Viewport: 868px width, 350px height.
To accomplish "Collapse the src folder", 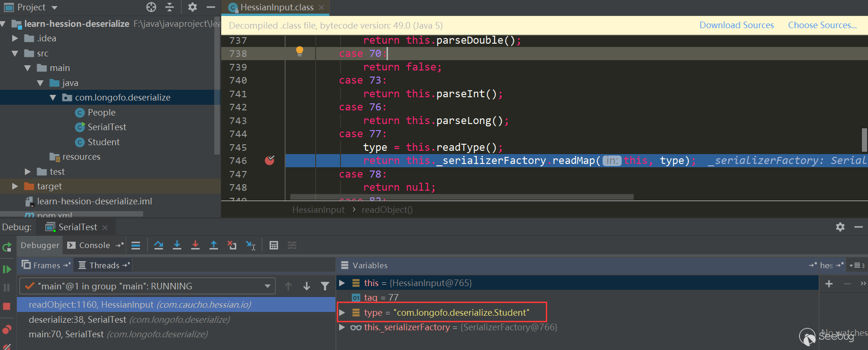I will [15, 53].
